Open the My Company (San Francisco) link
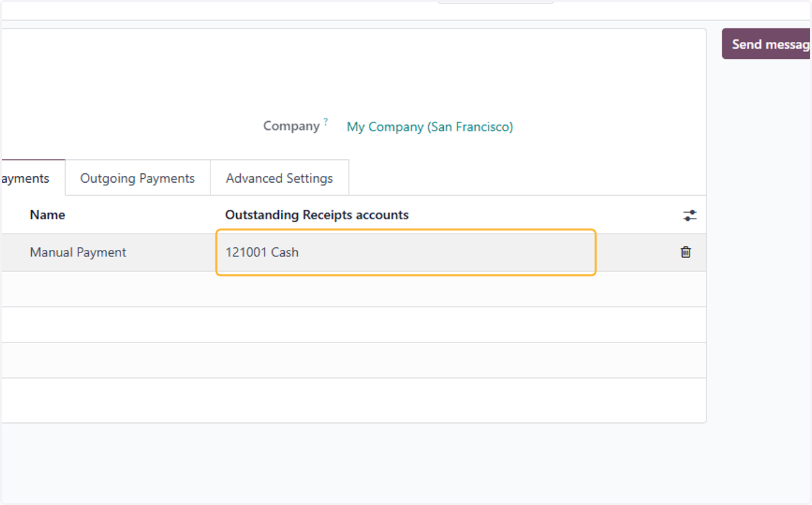 click(430, 127)
